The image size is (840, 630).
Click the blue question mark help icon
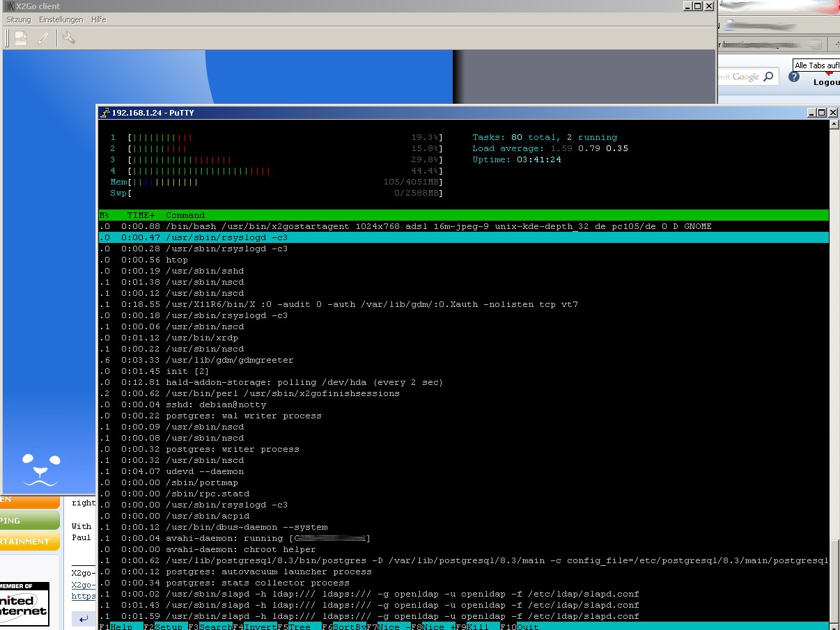click(x=794, y=77)
